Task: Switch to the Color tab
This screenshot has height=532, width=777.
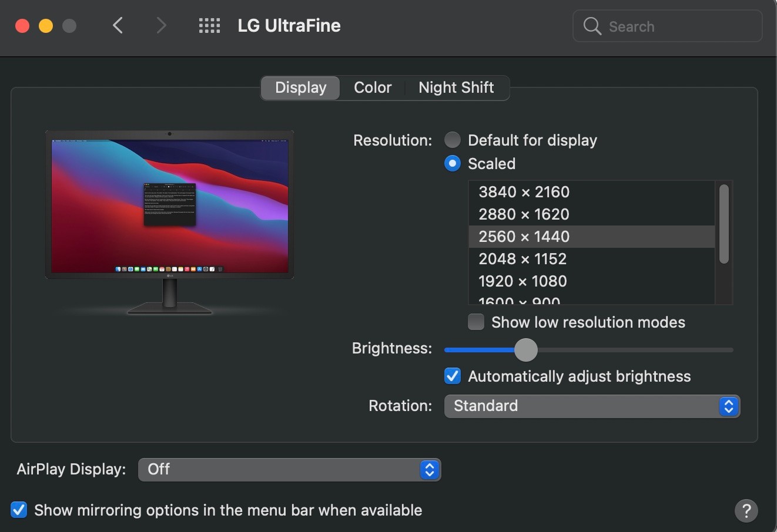Action: [373, 87]
